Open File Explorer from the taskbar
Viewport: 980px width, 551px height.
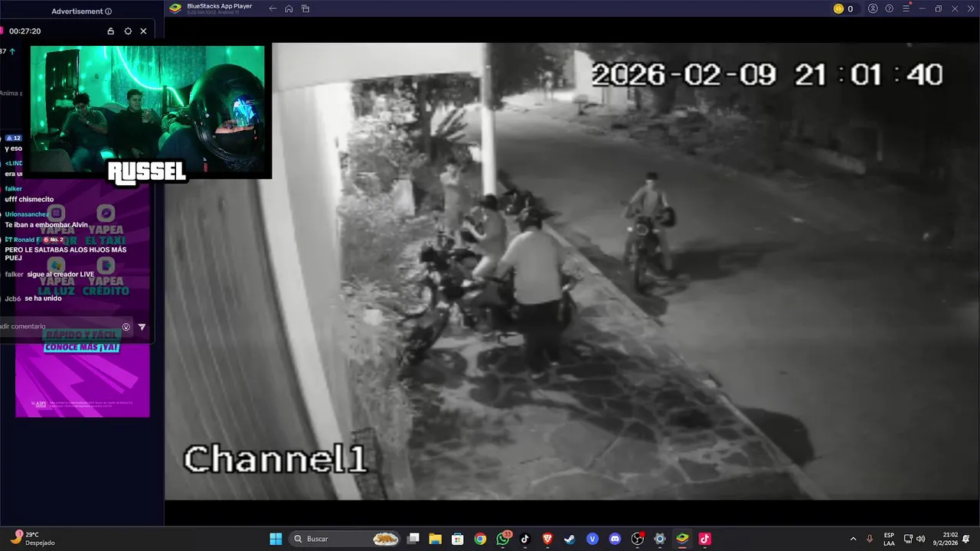[436, 539]
